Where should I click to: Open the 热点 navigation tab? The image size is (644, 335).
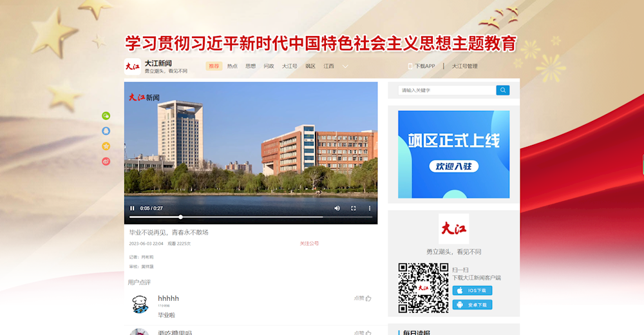[x=232, y=66]
